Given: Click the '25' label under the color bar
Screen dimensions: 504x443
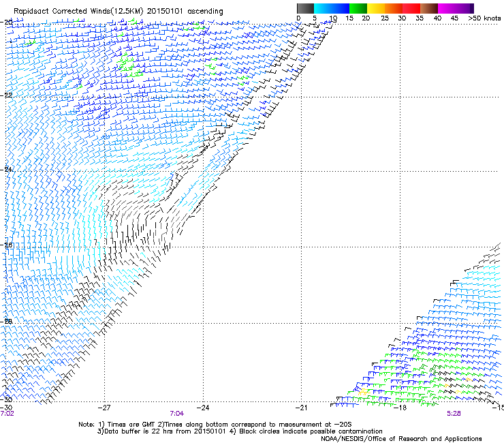Looking at the screenshot, I should tap(385, 18).
